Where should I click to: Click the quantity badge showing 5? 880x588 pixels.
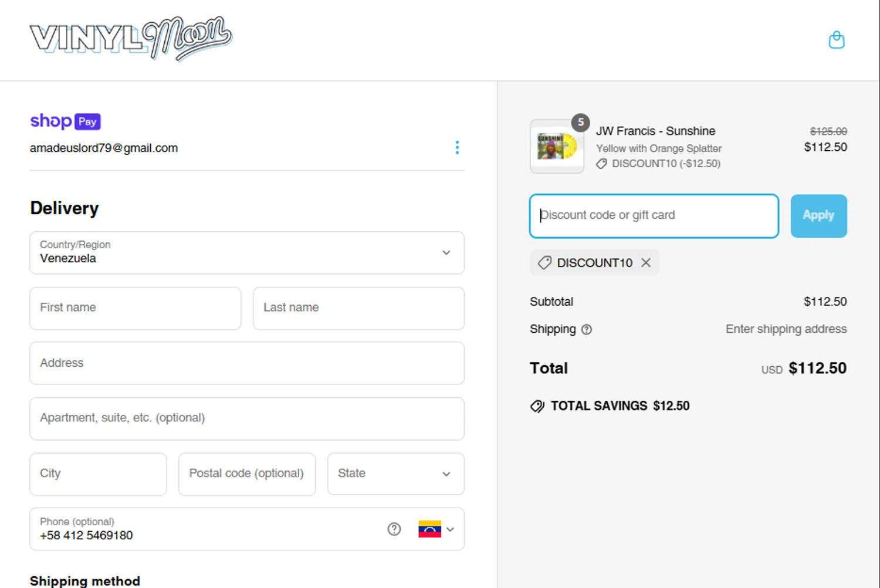pos(581,122)
